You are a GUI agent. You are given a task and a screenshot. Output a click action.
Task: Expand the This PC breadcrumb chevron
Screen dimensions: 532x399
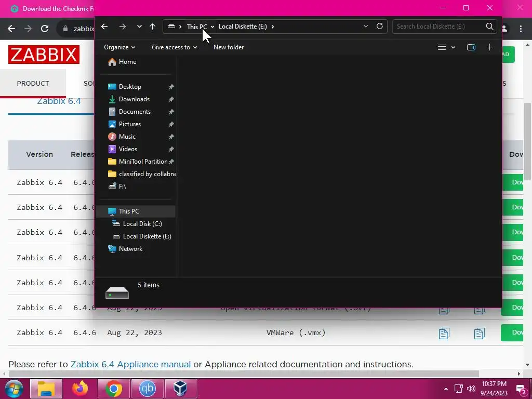[x=212, y=26]
